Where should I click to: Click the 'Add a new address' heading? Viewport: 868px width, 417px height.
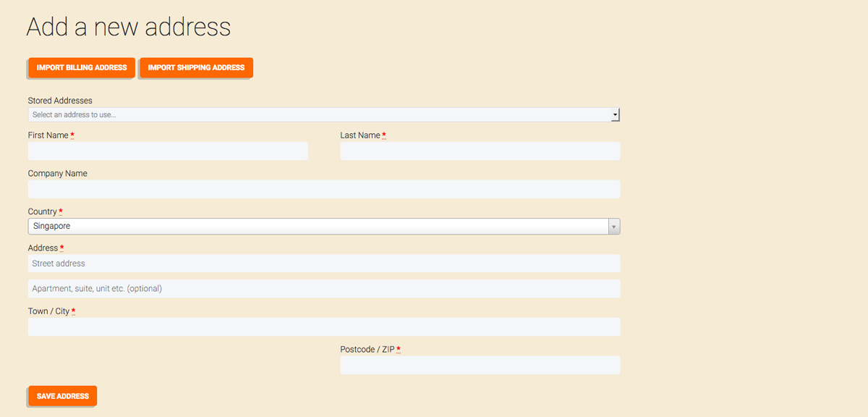pos(129,27)
